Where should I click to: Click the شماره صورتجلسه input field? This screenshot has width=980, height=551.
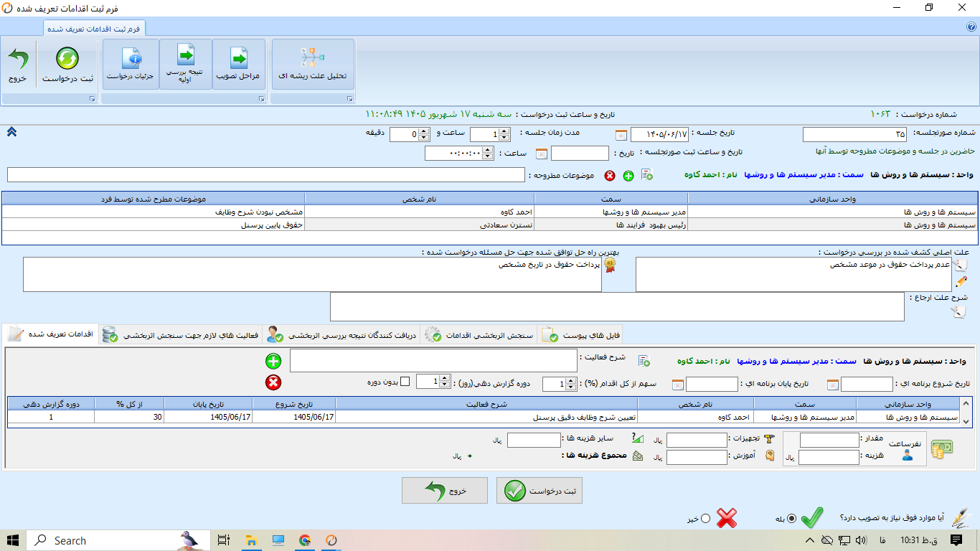[856, 134]
